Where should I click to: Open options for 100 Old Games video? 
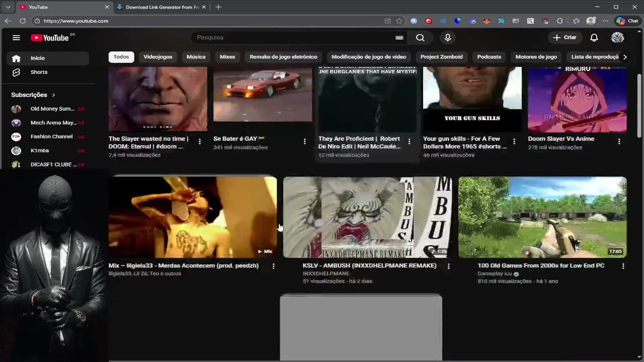coord(623,266)
